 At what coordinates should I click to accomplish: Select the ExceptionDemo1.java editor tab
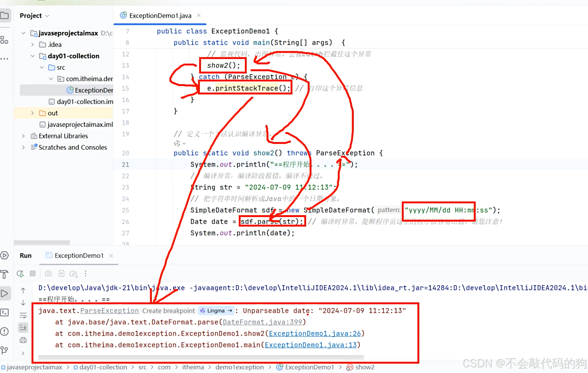[160, 16]
